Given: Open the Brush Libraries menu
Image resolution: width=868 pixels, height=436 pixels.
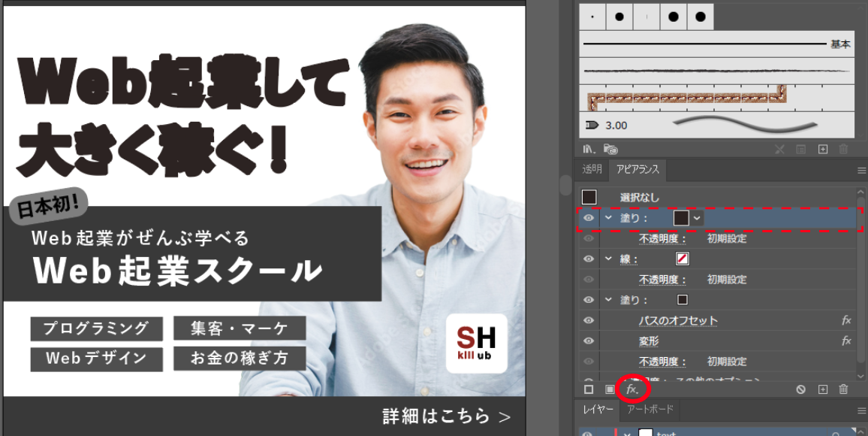Looking at the screenshot, I should (589, 149).
